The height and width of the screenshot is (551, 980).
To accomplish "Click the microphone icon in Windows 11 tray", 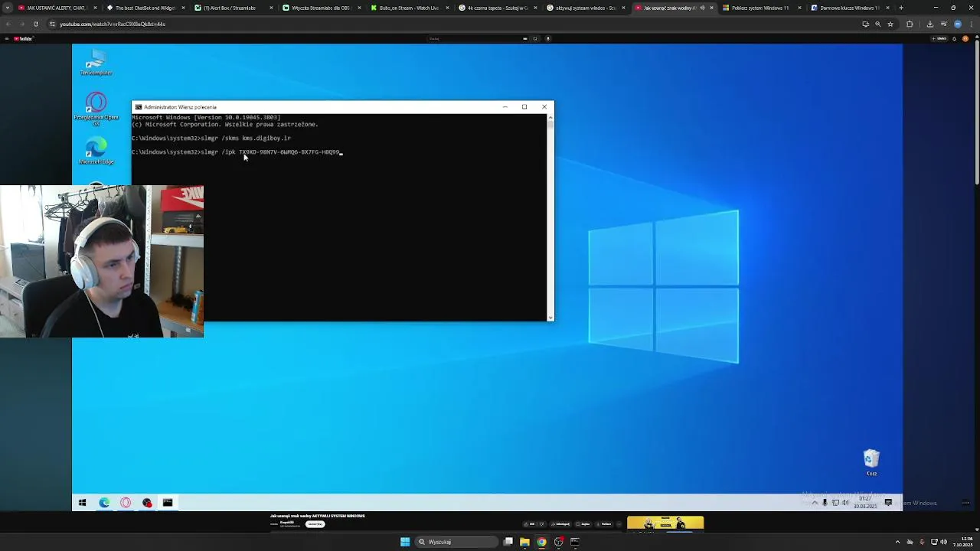I will click(x=922, y=542).
